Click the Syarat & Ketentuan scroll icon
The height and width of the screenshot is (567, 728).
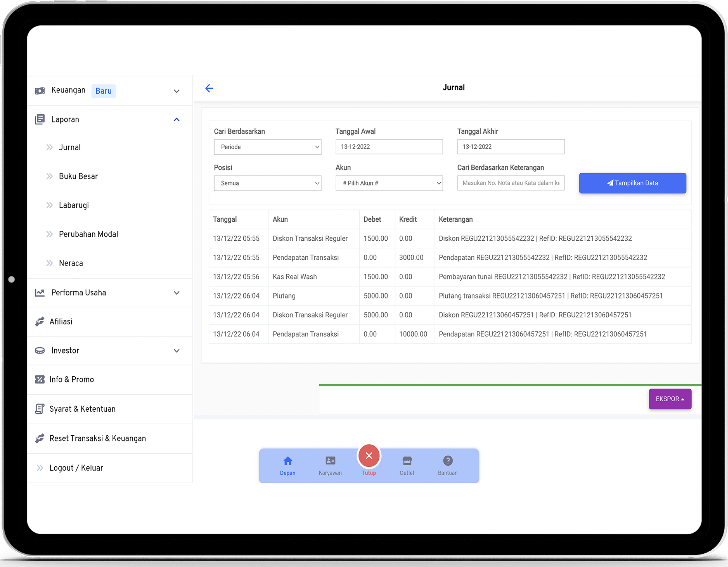tap(40, 409)
